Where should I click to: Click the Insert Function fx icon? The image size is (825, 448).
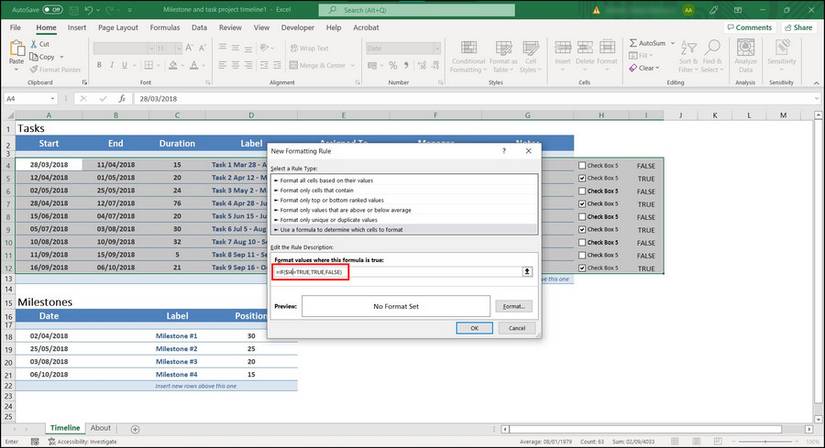pos(121,99)
